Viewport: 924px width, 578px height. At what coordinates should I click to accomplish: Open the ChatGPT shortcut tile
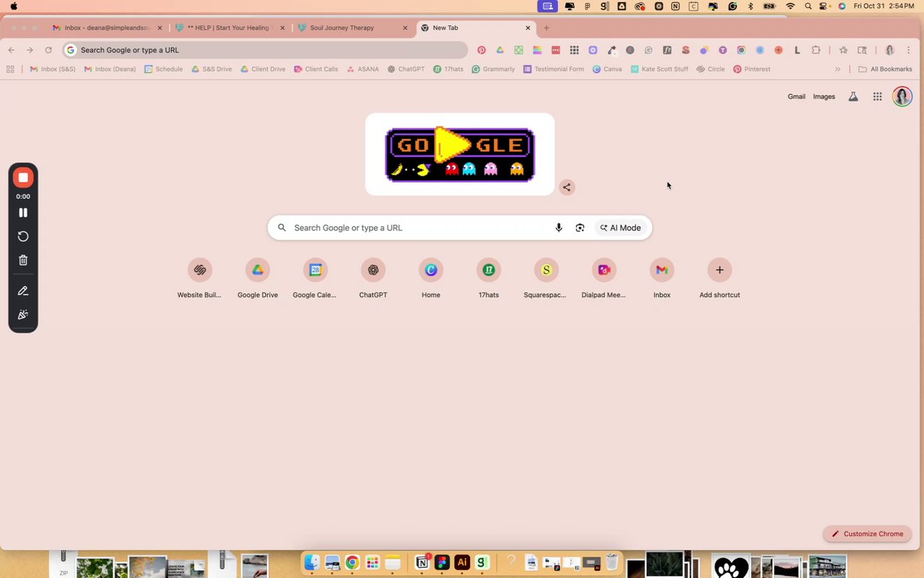pos(373,277)
